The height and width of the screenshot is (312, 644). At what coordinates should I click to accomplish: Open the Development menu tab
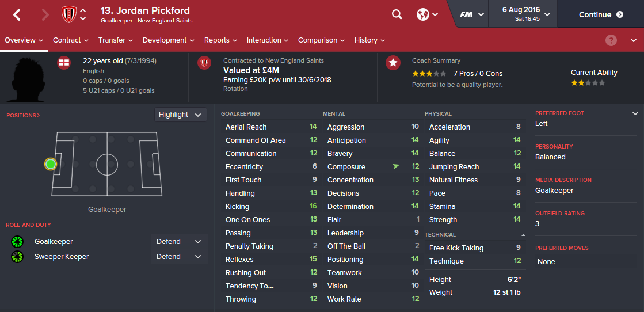click(168, 40)
